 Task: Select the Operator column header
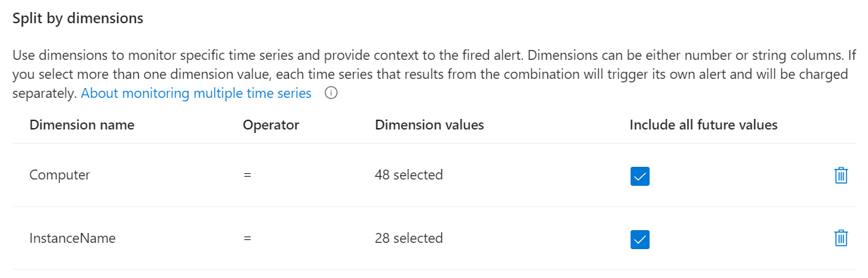(x=271, y=125)
